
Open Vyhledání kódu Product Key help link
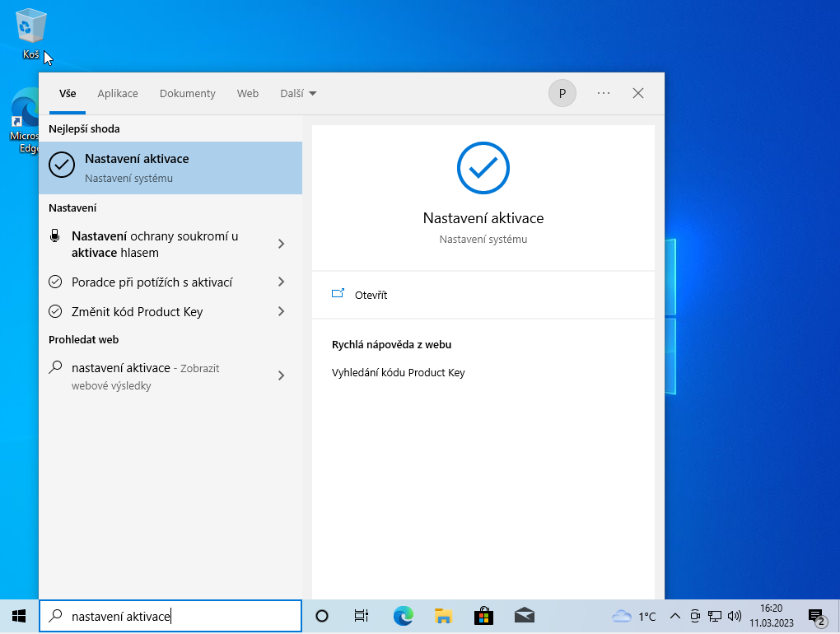click(399, 372)
